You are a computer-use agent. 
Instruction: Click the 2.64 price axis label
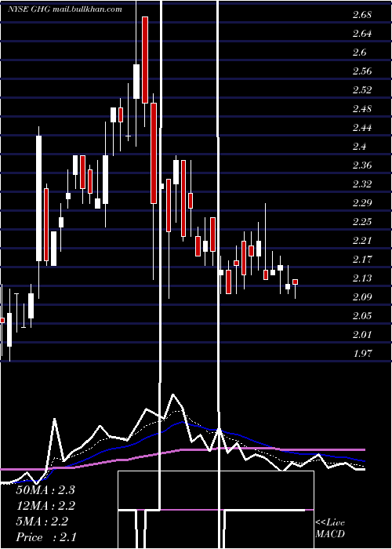tap(362, 34)
